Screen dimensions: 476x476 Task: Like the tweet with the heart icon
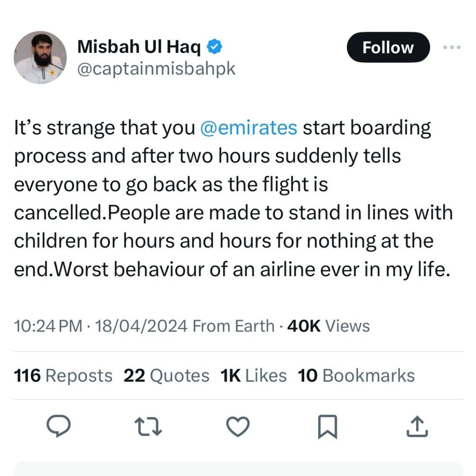pos(238,426)
